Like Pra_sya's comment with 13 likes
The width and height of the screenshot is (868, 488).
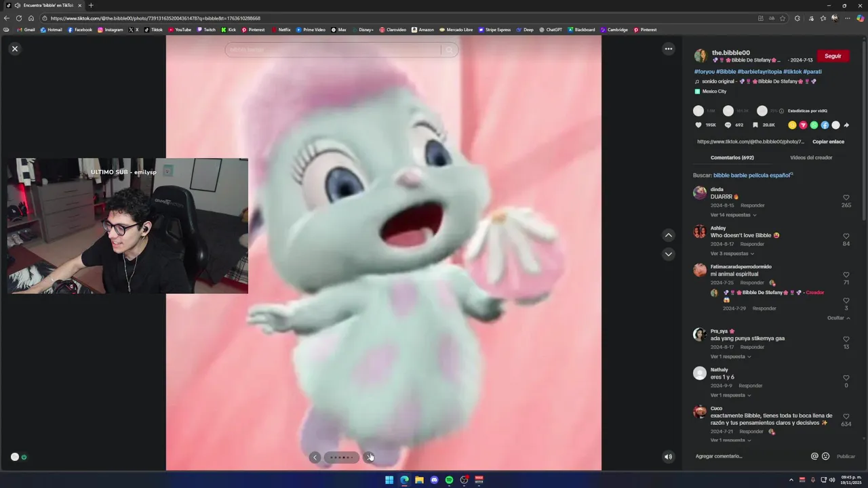[846, 340]
